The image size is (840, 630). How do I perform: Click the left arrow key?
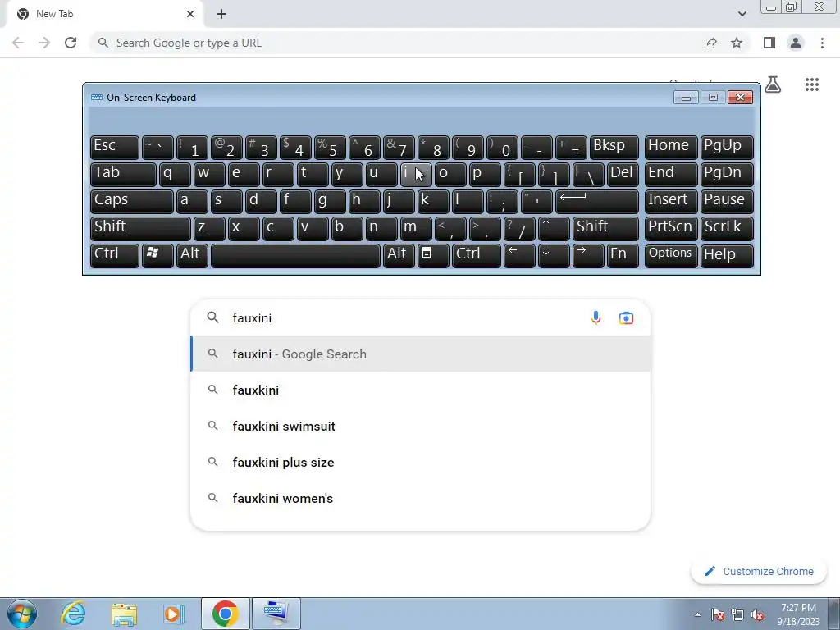[x=518, y=255]
